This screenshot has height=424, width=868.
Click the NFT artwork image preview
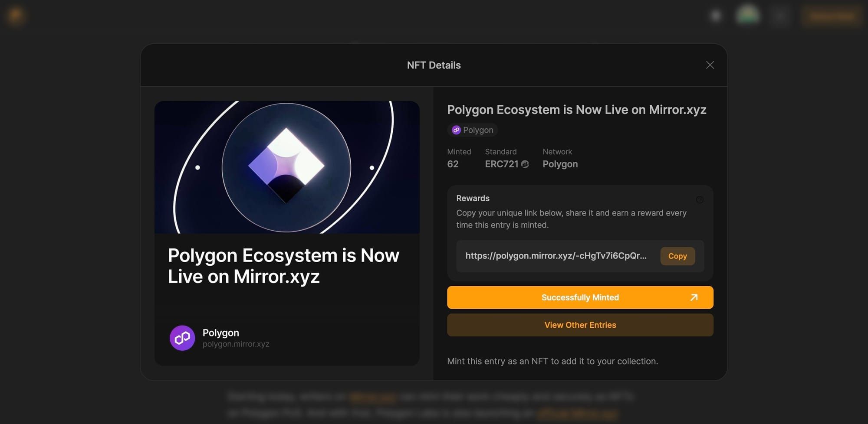[x=287, y=168]
